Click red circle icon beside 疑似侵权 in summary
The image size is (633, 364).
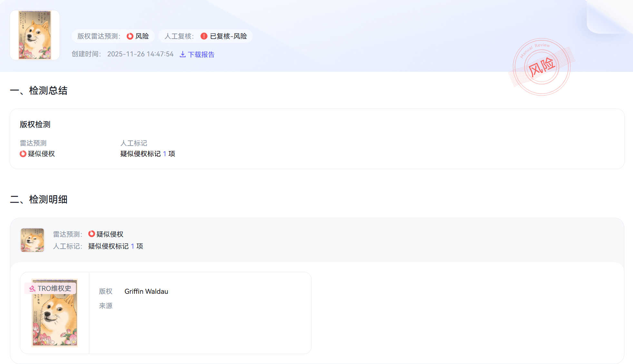click(x=23, y=154)
